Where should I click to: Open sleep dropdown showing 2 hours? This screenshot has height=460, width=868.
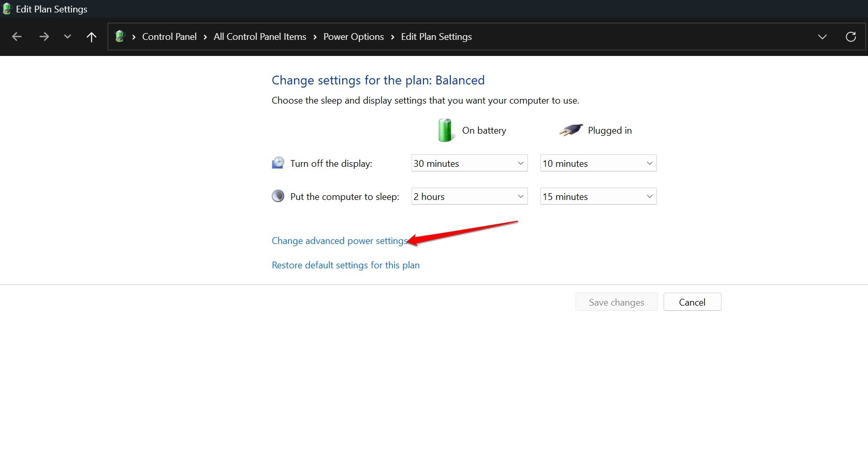point(469,196)
